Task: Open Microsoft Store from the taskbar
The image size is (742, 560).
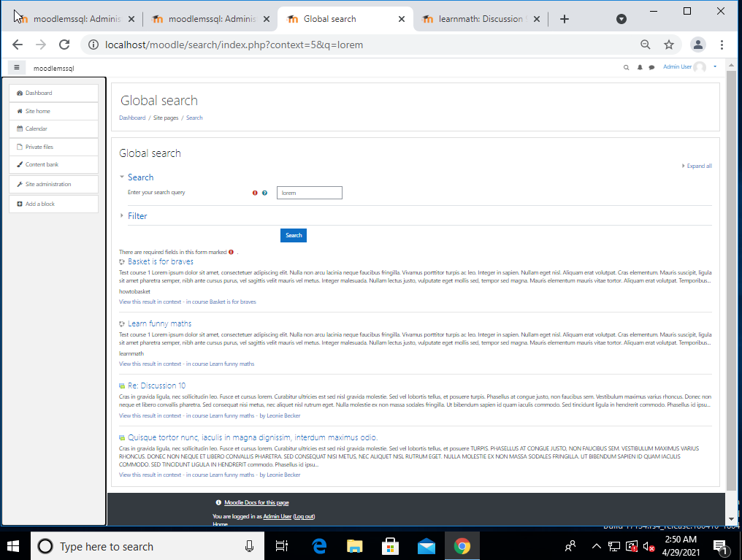Action: click(391, 546)
